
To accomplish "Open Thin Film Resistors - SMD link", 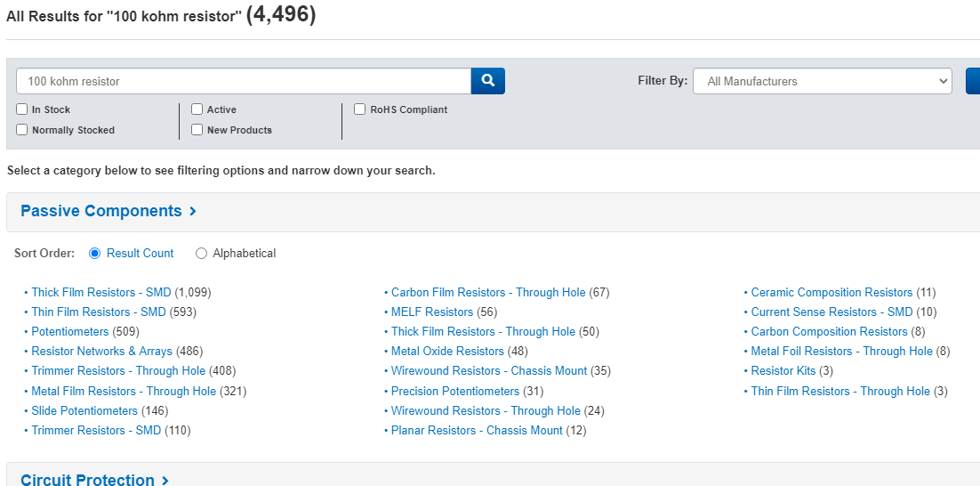I will tap(99, 312).
